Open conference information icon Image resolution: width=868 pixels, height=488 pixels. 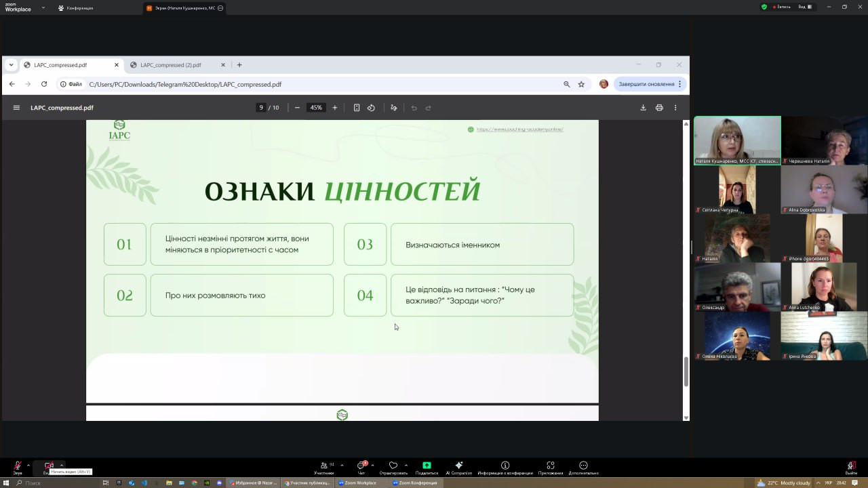(x=505, y=466)
